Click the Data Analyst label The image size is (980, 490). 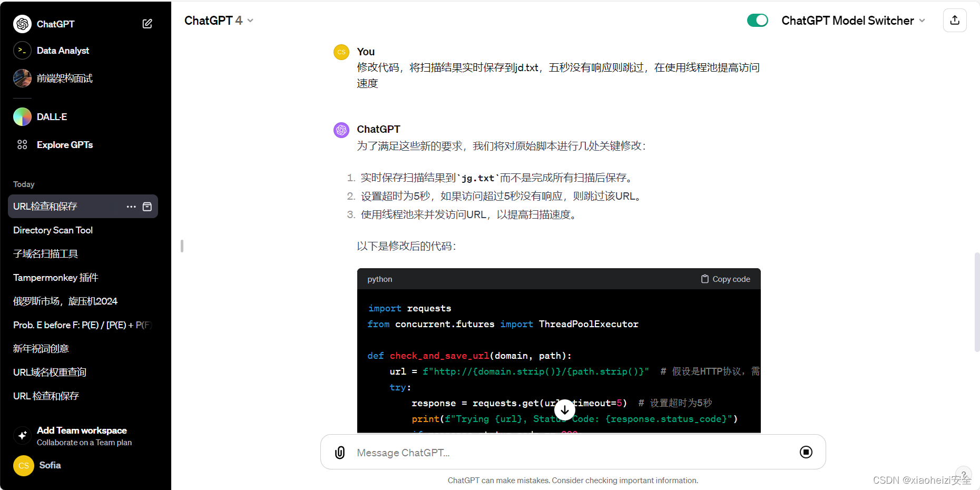point(63,51)
